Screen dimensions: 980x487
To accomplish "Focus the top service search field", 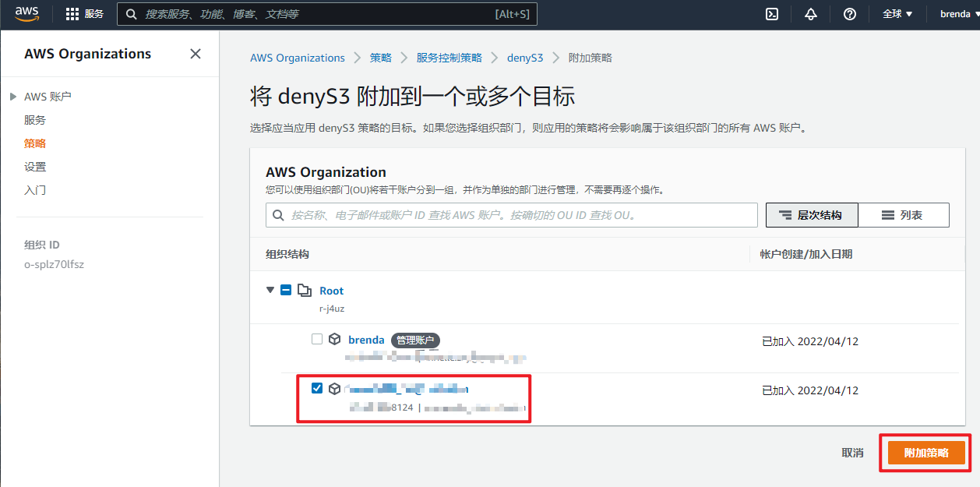I will point(327,14).
